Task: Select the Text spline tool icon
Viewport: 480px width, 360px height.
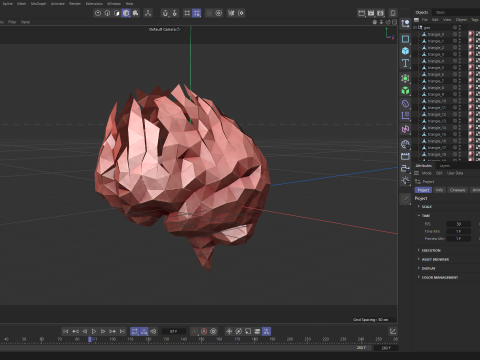Action: coord(405,63)
